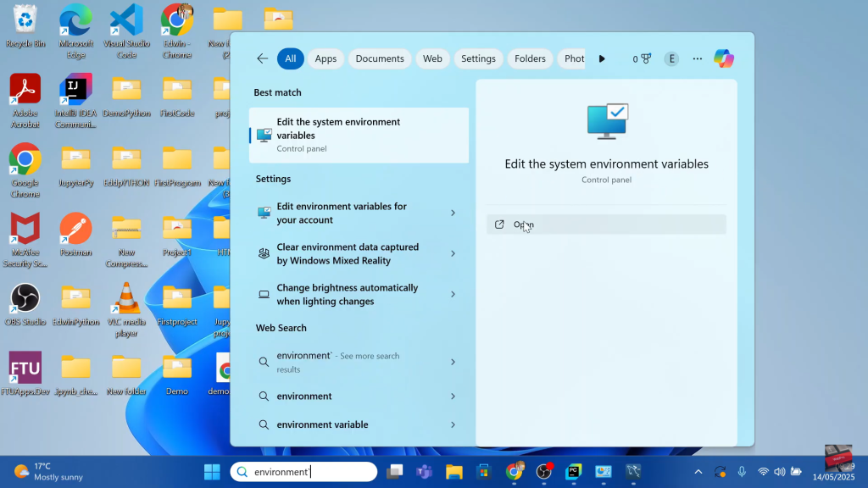Show more filter tabs with play arrow
This screenshot has height=488, width=868.
tap(603, 58)
